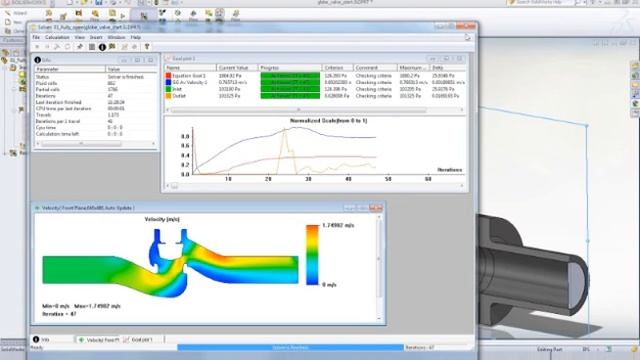Click the Outlet goal progress bar
Image resolution: width=640 pixels, height=360 pixels.
tap(290, 96)
